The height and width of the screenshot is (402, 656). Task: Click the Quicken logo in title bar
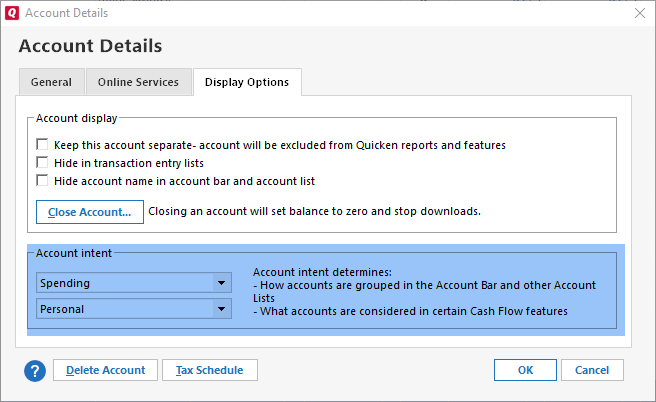(11, 13)
